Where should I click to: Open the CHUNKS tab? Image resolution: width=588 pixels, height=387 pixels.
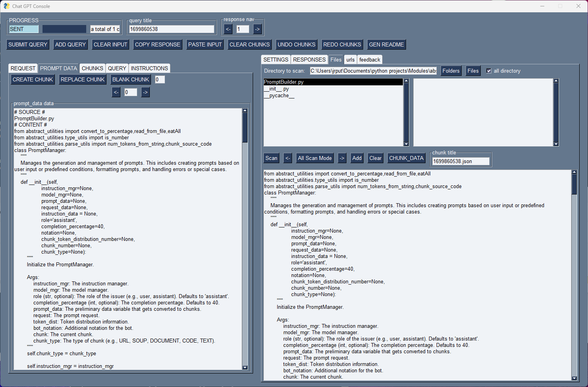[93, 68]
